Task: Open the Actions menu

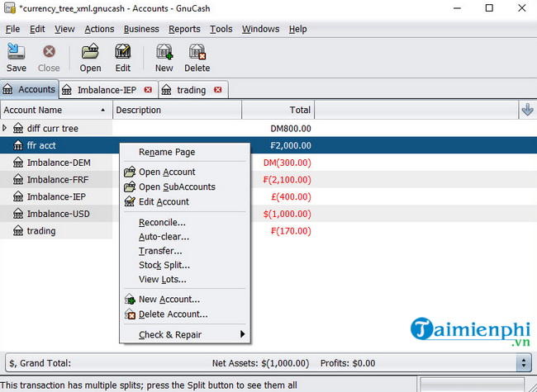Action: tap(99, 29)
